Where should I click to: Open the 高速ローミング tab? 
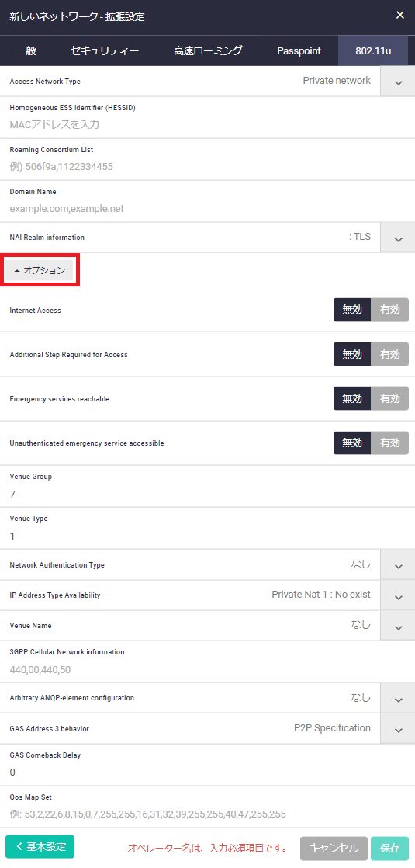pyautogui.click(x=208, y=51)
